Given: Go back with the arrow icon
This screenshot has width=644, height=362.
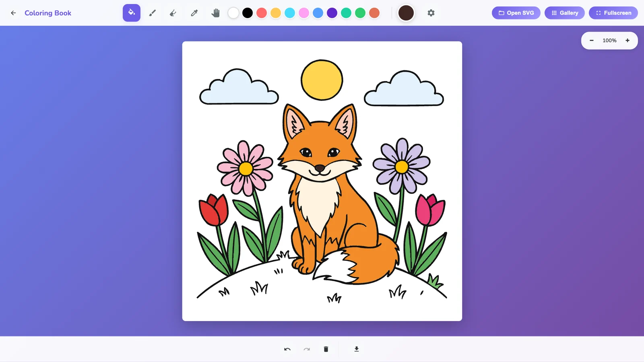Looking at the screenshot, I should [x=13, y=13].
